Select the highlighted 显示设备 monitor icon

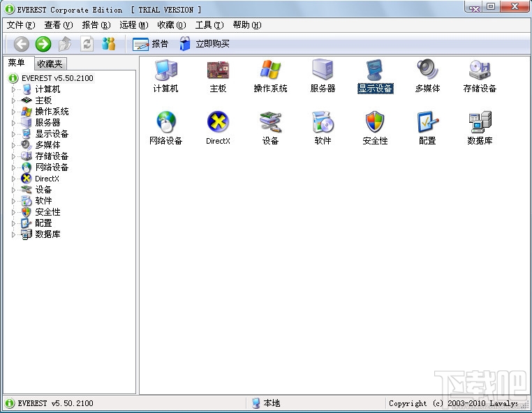(x=375, y=76)
